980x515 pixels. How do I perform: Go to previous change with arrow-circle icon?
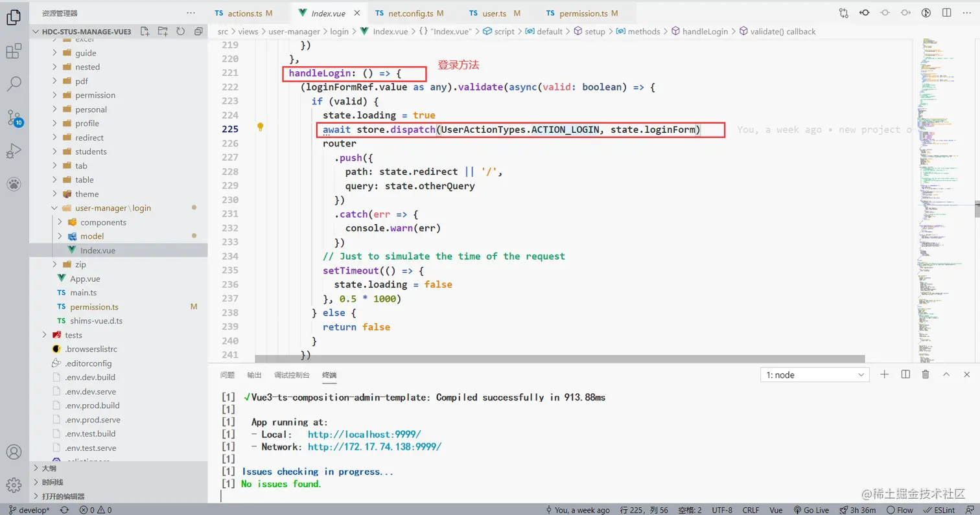pyautogui.click(x=864, y=13)
